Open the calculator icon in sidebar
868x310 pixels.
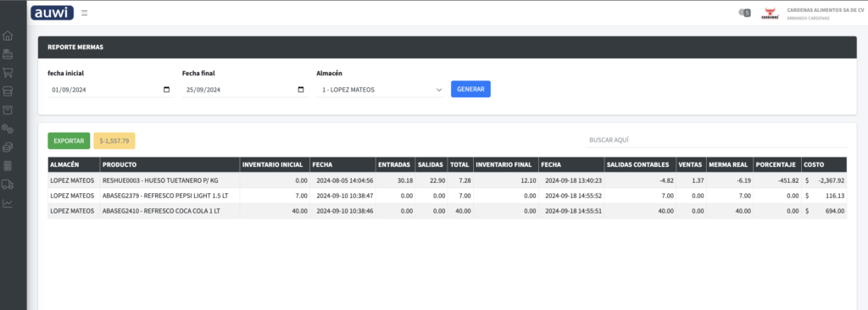pos(8,165)
